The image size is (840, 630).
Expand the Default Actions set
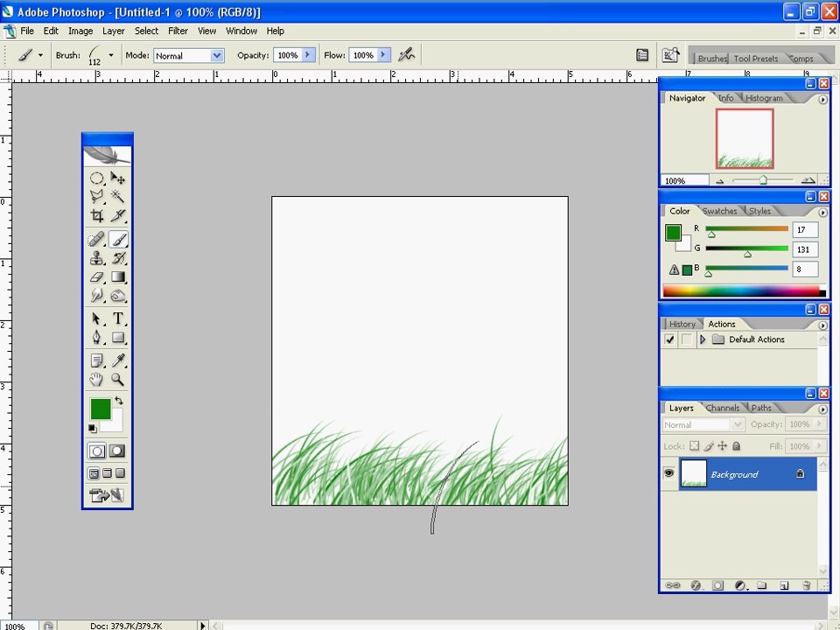703,339
